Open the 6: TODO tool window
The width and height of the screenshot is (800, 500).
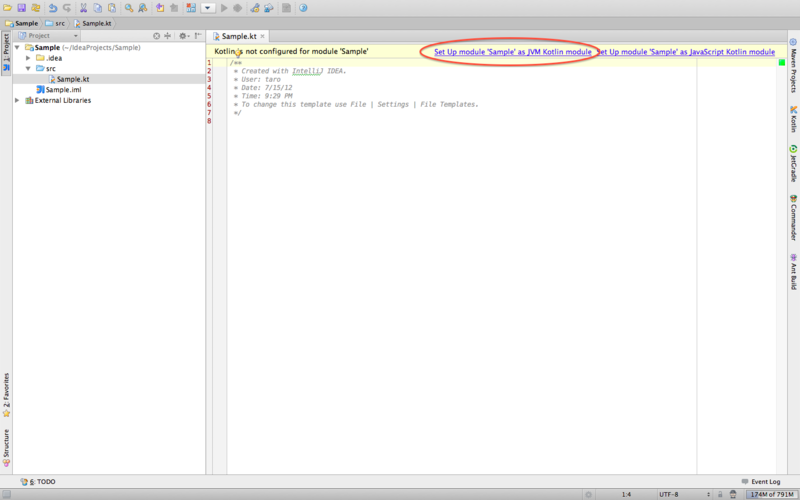click(x=38, y=482)
